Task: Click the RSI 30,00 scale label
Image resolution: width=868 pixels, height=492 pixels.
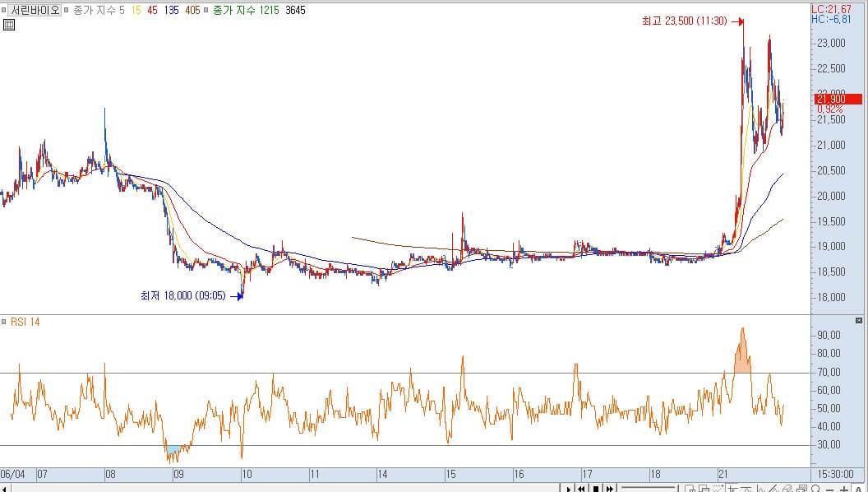Action: pos(829,445)
